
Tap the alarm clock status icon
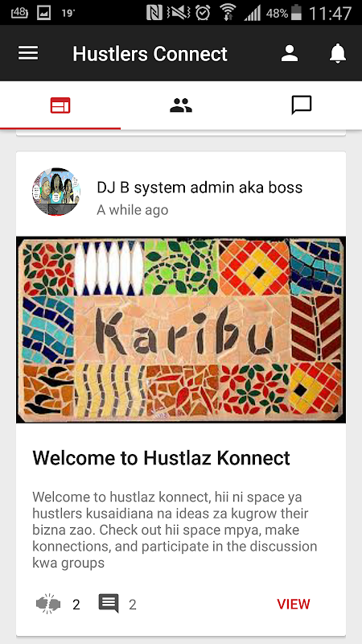pyautogui.click(x=203, y=13)
